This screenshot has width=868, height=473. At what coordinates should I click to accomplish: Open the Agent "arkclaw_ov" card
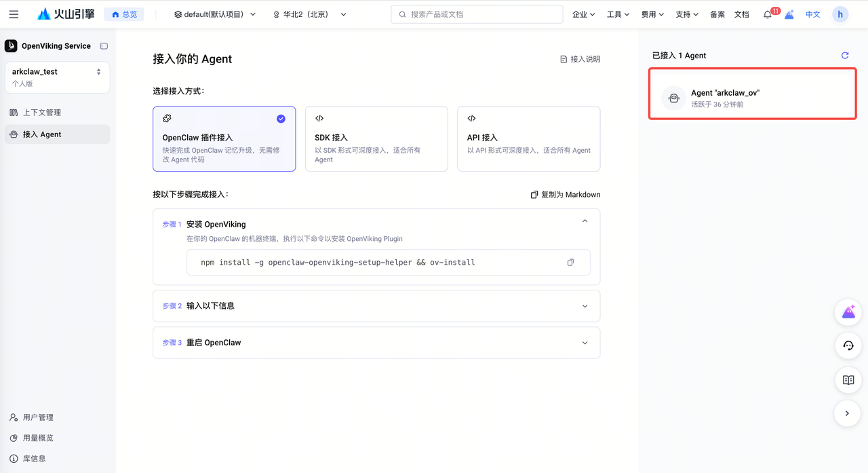(752, 94)
